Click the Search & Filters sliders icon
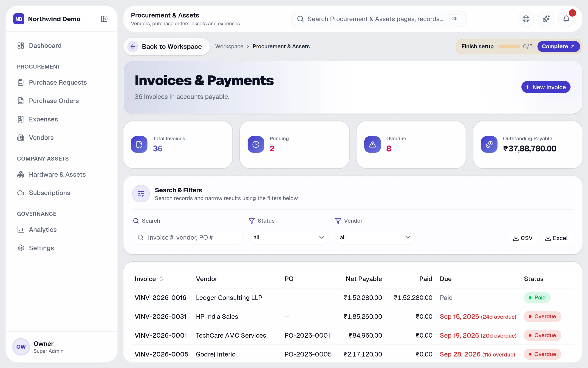The width and height of the screenshot is (588, 368). point(141,194)
